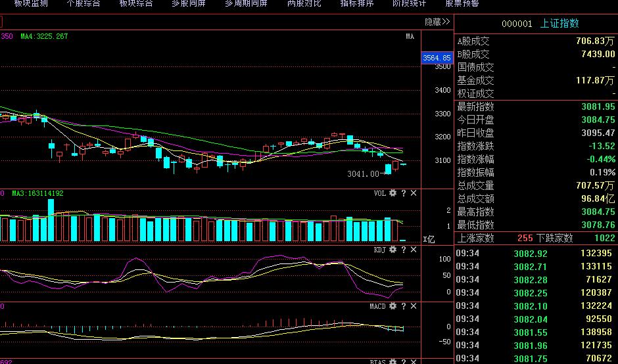Image resolution: width=618 pixels, height=364 pixels.
Task: Close the KDJ indicator panel
Action: 413,250
